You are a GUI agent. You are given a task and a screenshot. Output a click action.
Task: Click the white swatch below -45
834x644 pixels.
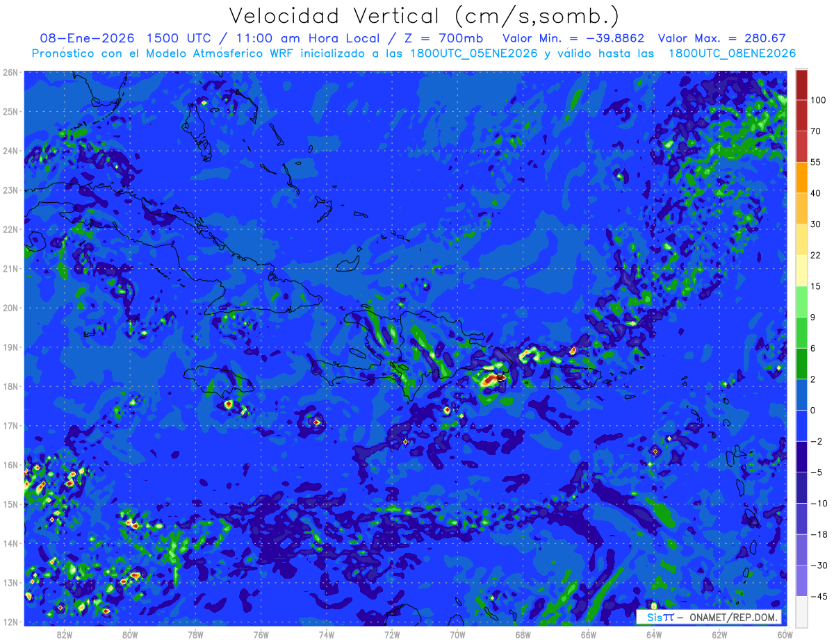(x=801, y=611)
